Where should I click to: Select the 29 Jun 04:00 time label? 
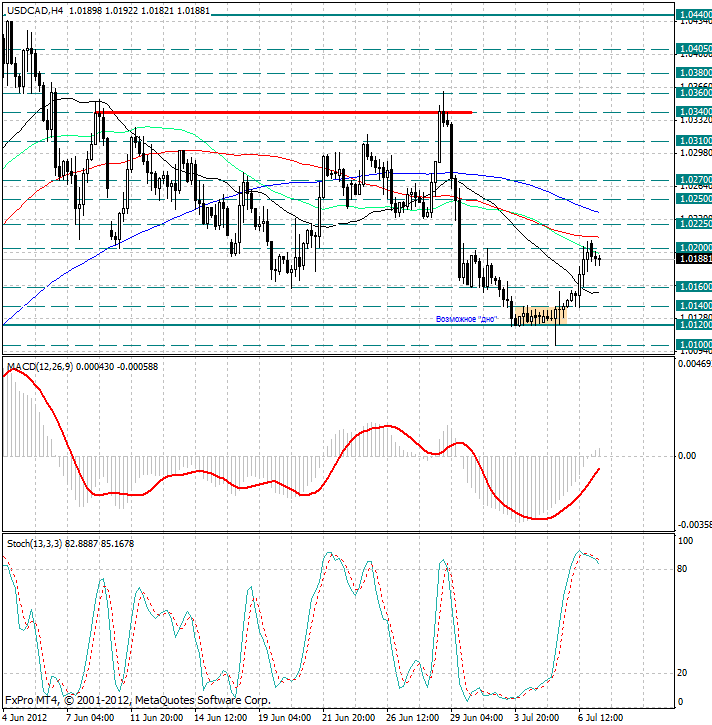tap(474, 717)
